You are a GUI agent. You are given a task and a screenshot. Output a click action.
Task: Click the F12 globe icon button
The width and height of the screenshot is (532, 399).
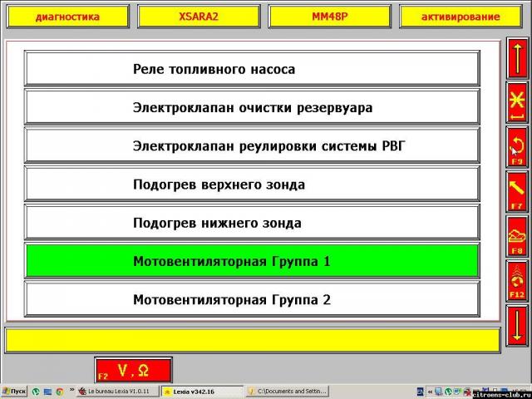[517, 281]
